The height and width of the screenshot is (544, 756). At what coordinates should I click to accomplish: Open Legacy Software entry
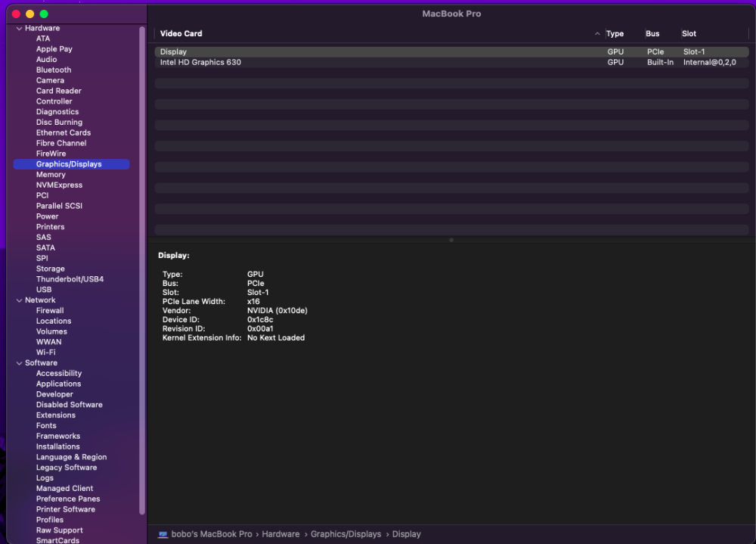tap(67, 468)
